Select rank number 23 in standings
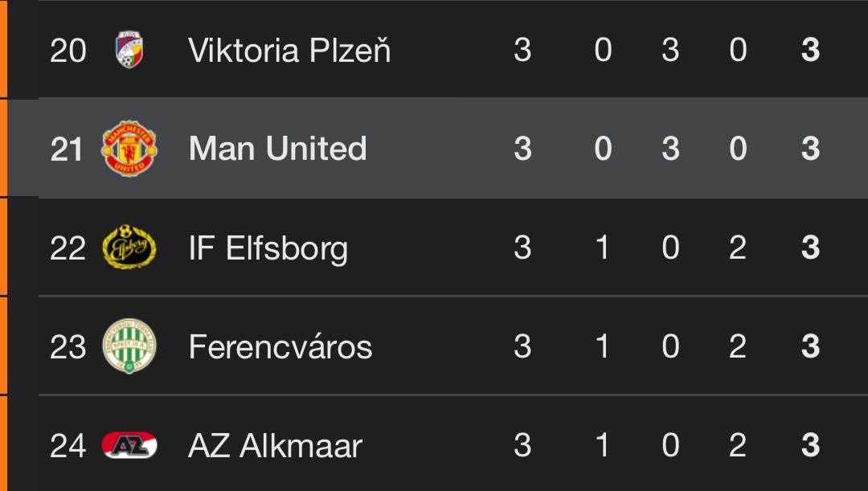The image size is (868, 491). [68, 347]
